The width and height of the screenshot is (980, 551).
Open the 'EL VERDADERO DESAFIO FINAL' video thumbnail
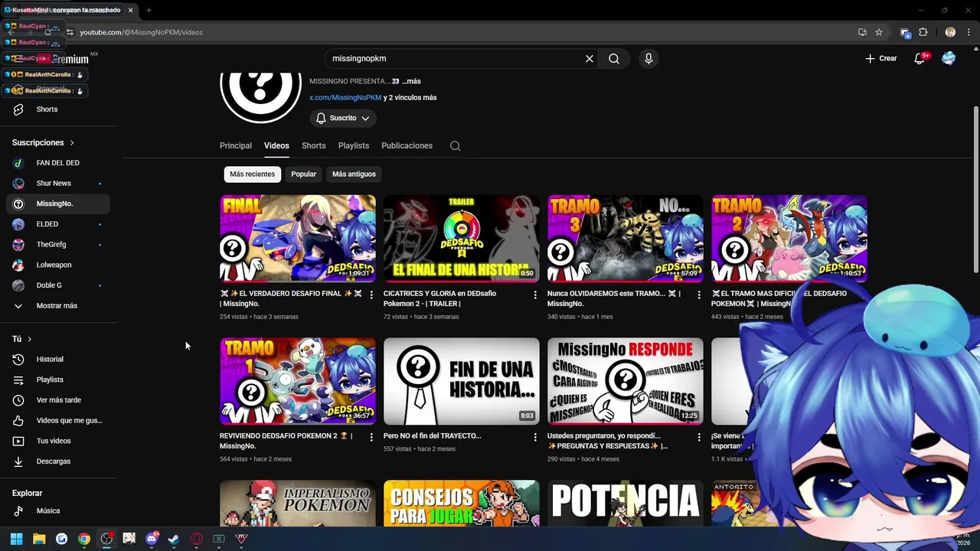tap(298, 238)
